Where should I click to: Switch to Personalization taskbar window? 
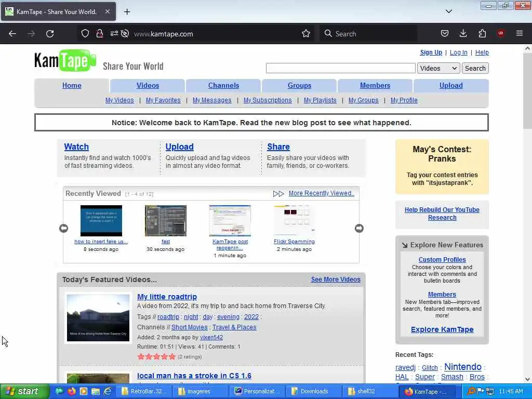258,391
